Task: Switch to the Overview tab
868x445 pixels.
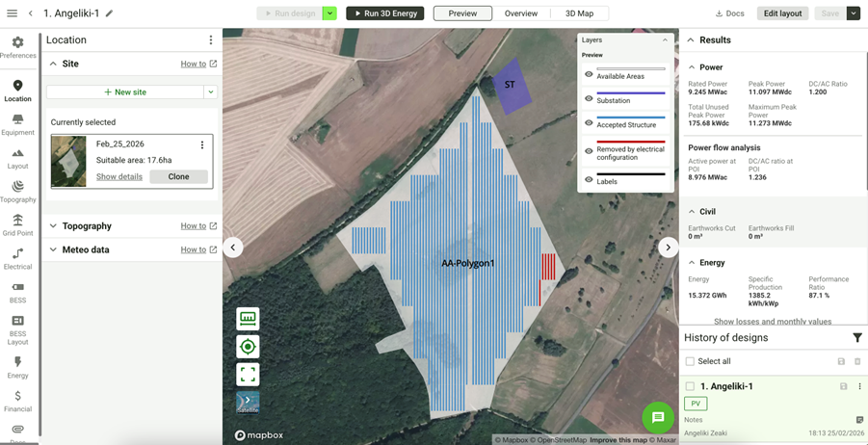Action: [x=521, y=13]
